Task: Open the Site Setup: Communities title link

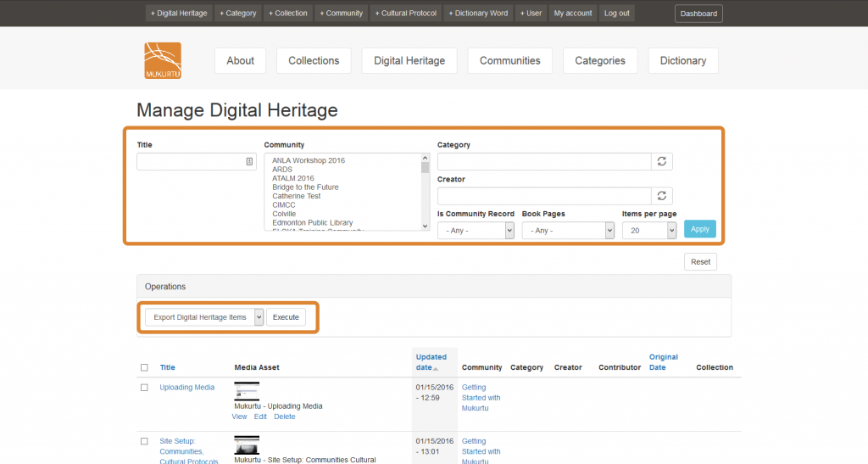Action: coord(189,451)
